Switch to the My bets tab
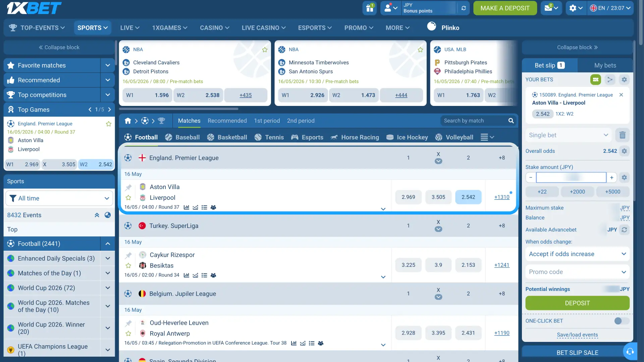Screen dimensions: 644x362 pyautogui.click(x=605, y=65)
